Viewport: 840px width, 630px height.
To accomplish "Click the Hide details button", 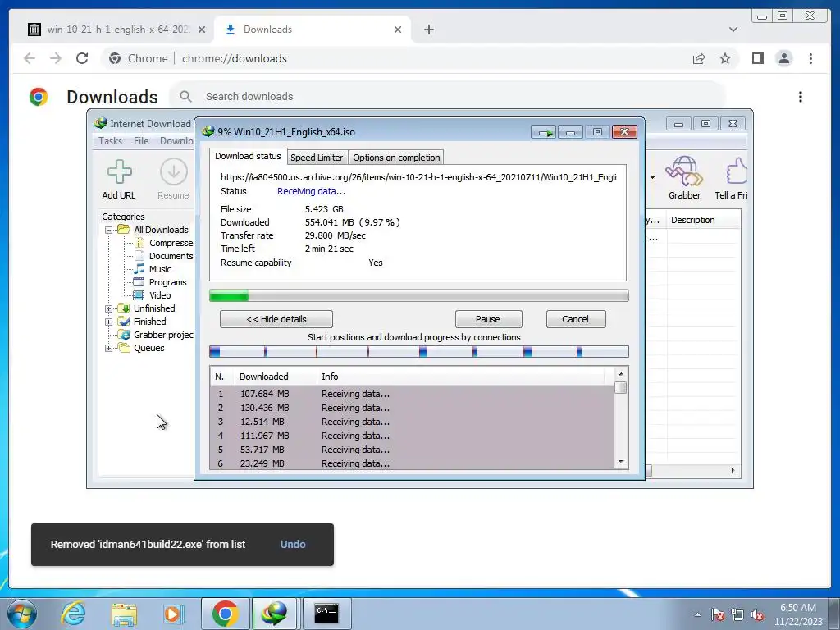I will (x=276, y=319).
